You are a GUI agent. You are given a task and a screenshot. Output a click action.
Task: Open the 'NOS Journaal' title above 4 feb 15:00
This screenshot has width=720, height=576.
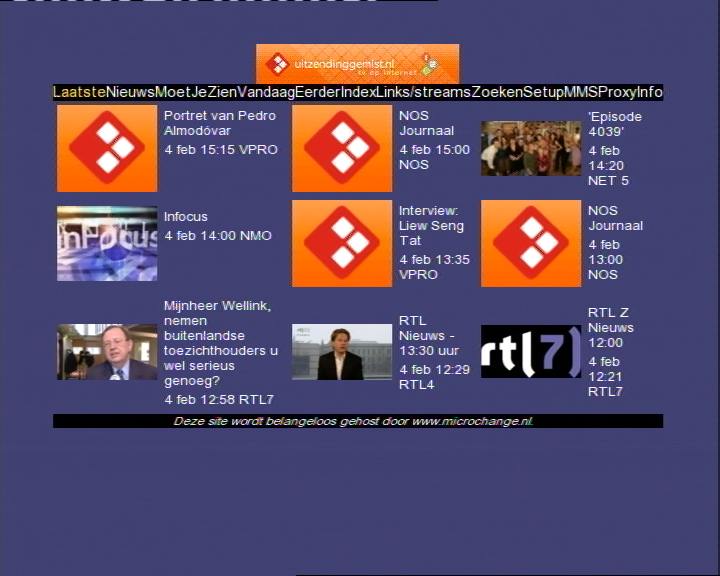427,123
